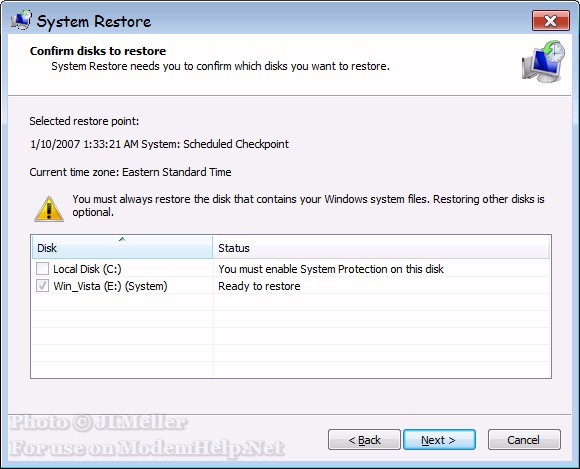Check the Local Disk (C:) checkbox
The height and width of the screenshot is (469, 580).
tap(43, 269)
